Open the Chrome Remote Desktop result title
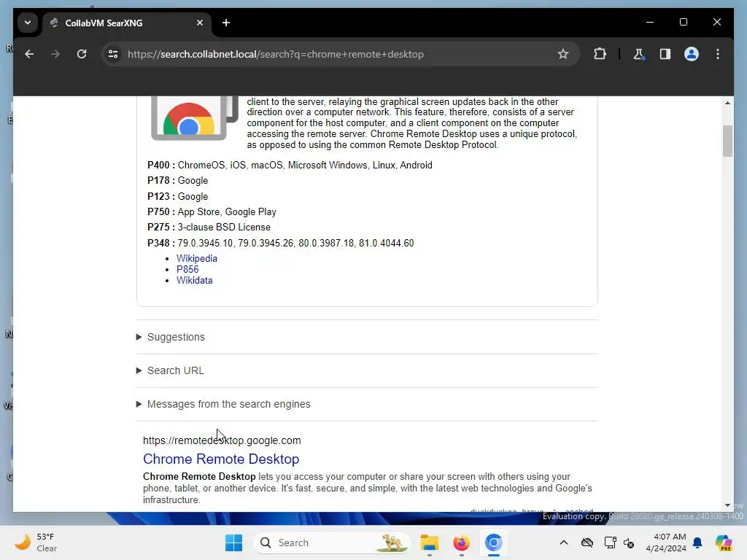Screen dimensions: 747x560 pyautogui.click(x=221, y=459)
